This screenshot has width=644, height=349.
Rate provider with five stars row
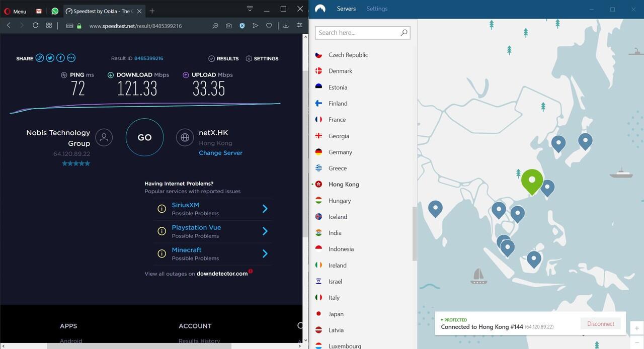pos(76,163)
